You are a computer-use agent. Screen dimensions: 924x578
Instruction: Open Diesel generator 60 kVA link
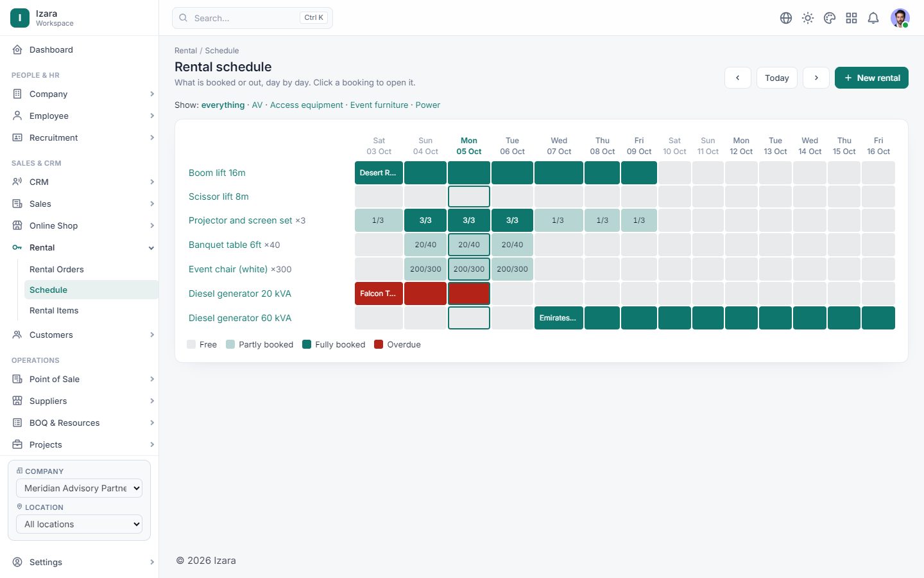tap(240, 318)
